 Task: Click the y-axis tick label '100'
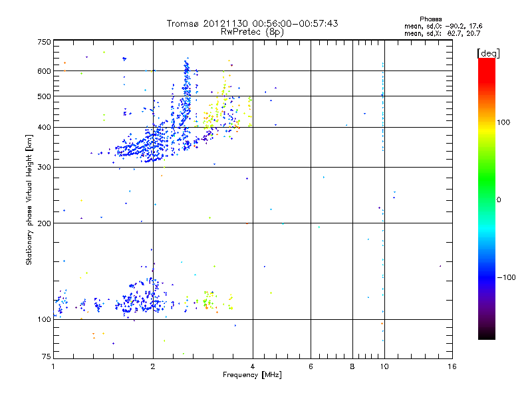click(44, 320)
